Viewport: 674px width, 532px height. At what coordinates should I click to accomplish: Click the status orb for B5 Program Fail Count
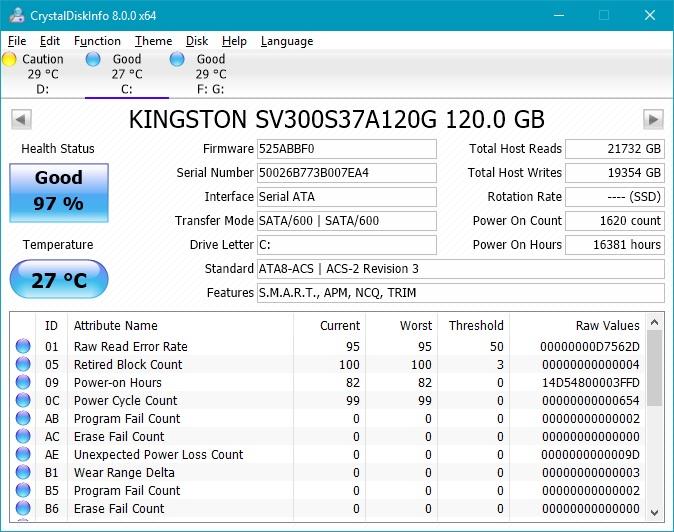point(23,490)
